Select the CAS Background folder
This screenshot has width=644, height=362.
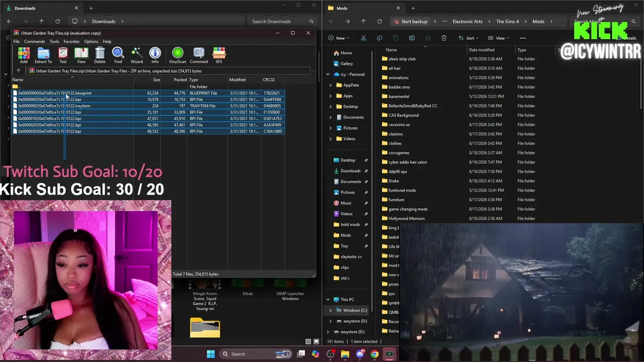tap(404, 115)
